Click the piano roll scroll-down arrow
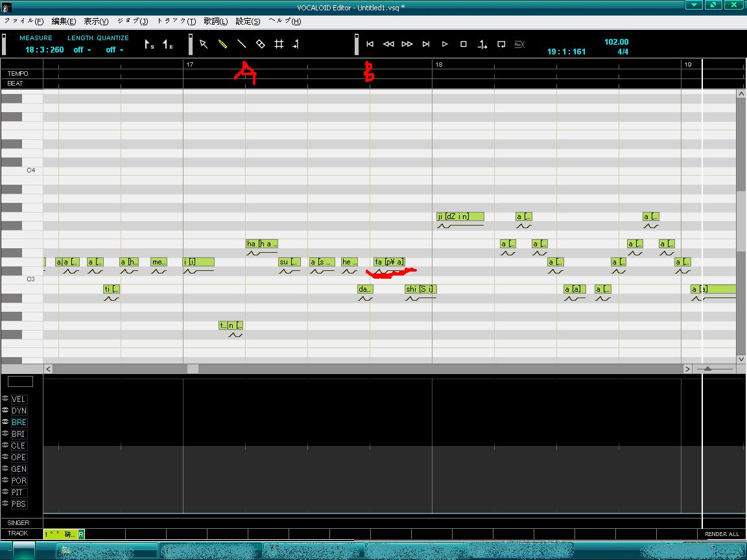This screenshot has width=747, height=560. pos(741,359)
